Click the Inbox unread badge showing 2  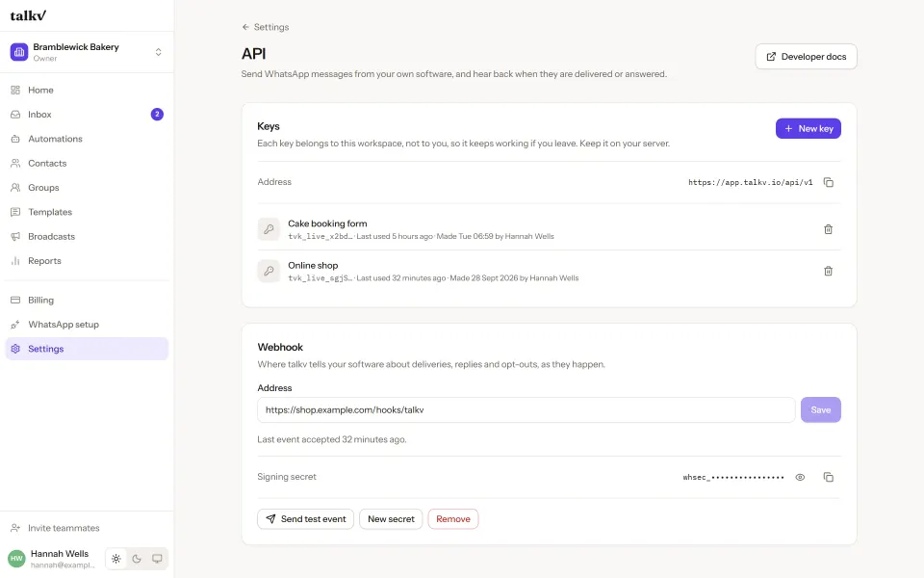pyautogui.click(x=157, y=115)
